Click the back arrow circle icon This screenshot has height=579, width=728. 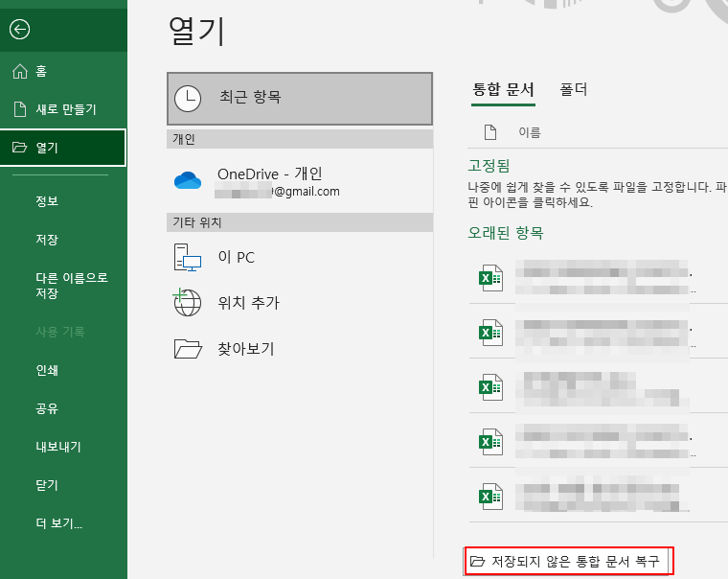[x=19, y=30]
